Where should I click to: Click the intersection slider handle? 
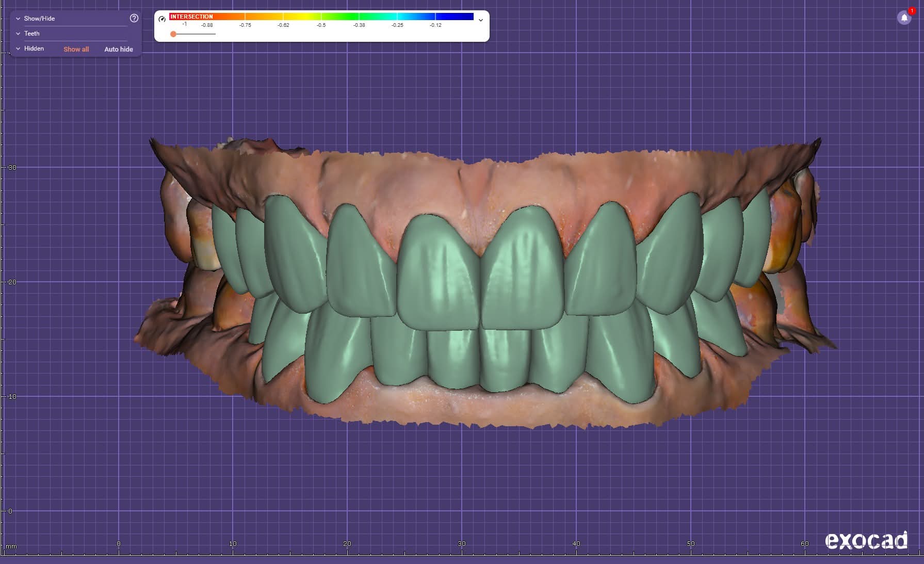pos(173,34)
